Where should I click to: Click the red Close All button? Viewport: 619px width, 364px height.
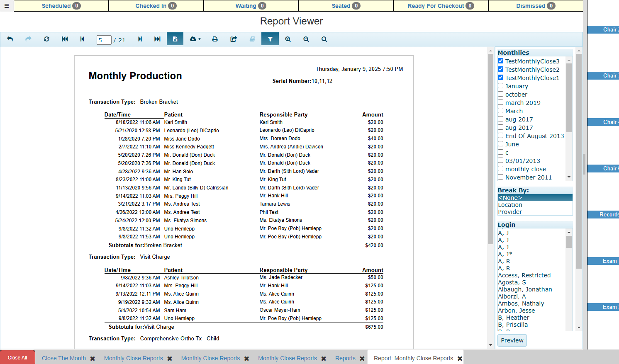(17, 357)
